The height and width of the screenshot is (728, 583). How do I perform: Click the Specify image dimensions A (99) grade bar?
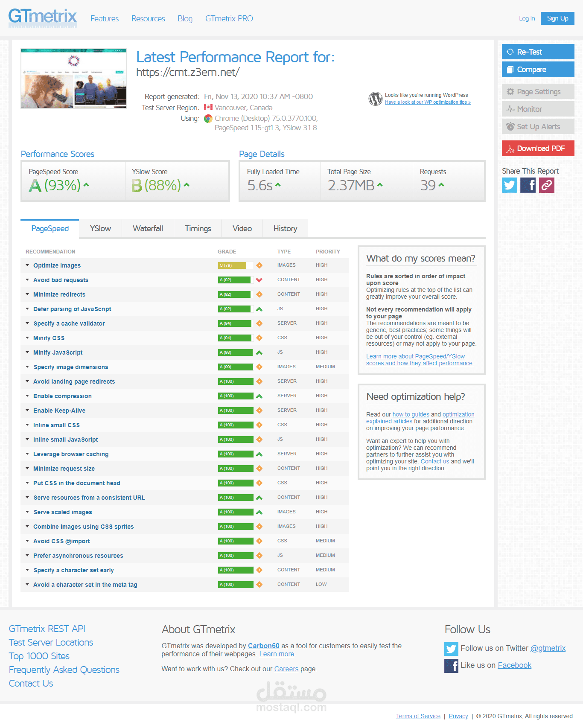[236, 367]
